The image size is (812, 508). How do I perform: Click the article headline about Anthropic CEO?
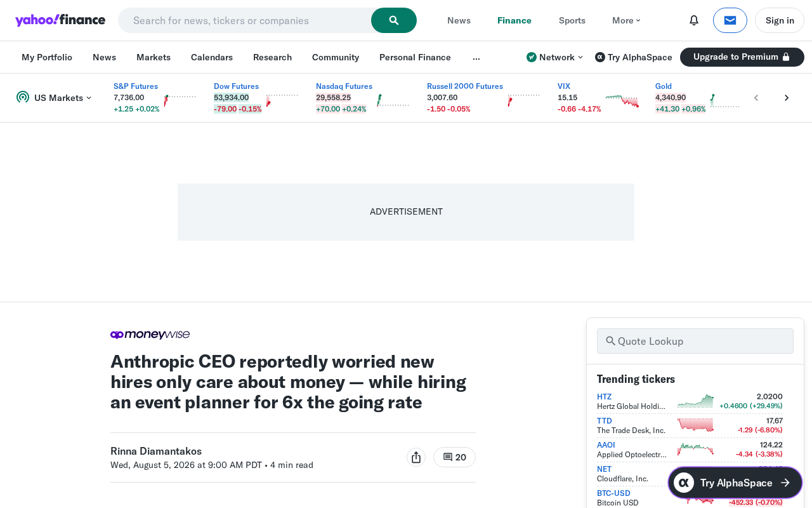click(289, 382)
